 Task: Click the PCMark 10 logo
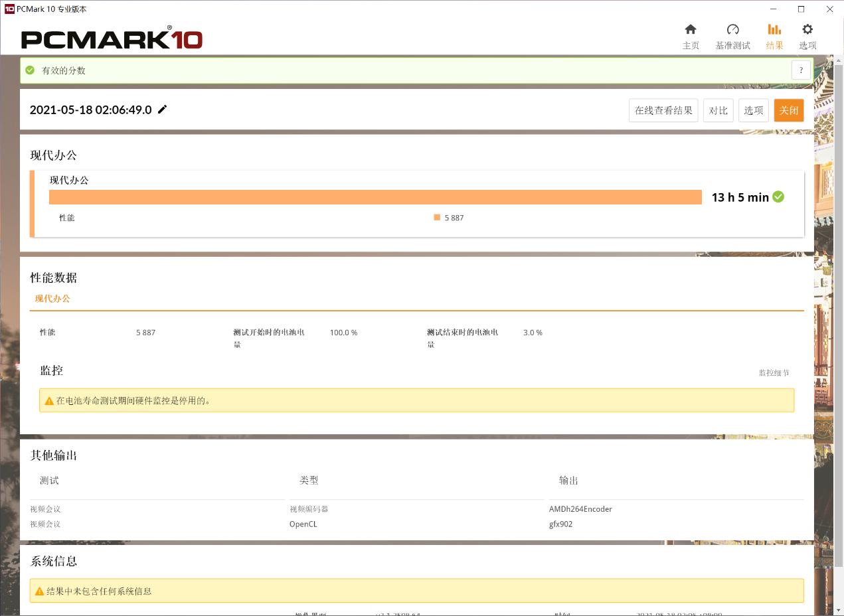(112, 38)
